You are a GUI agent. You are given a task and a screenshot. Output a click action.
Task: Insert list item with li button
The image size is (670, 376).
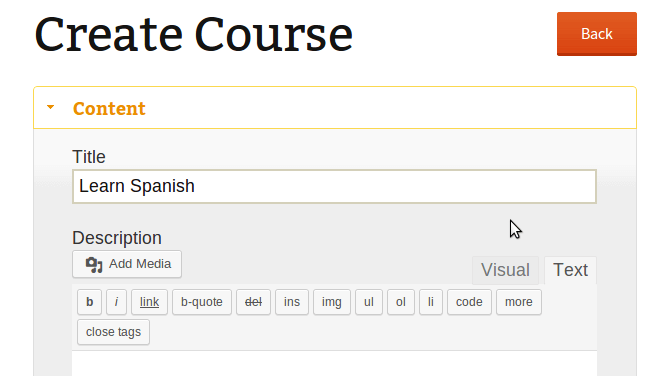point(431,302)
